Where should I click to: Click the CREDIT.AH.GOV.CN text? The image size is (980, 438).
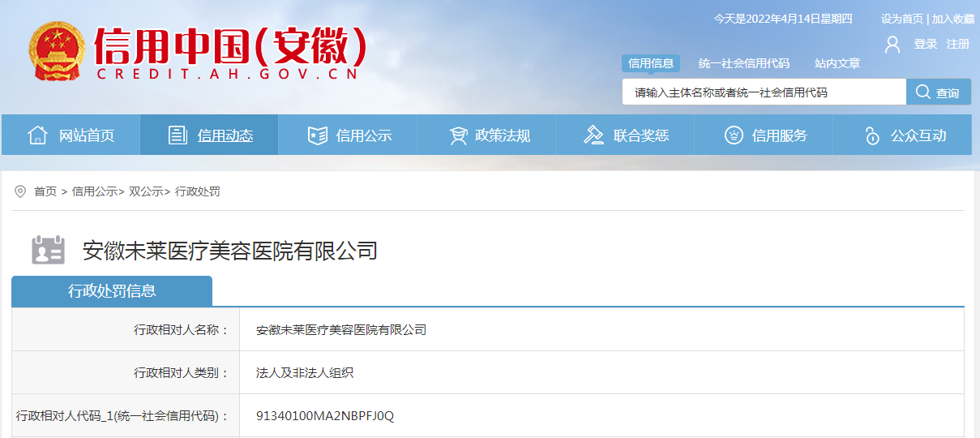[x=227, y=75]
